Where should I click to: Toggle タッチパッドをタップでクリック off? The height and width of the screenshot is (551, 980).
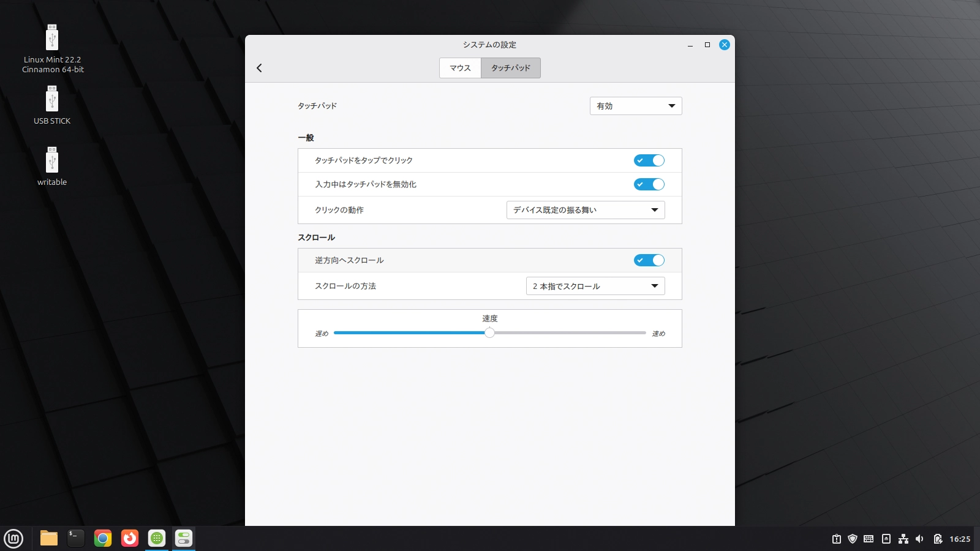pos(649,160)
